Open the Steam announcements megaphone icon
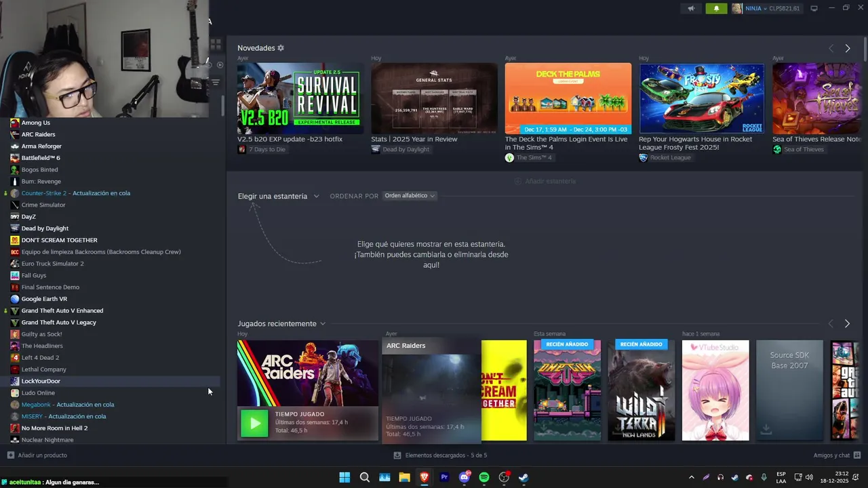868x488 pixels. click(x=691, y=9)
